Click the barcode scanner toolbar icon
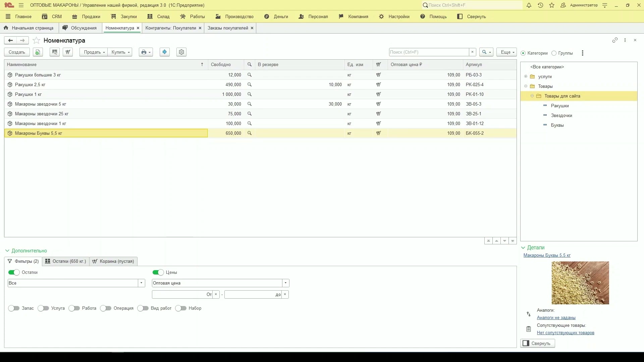 click(54, 52)
